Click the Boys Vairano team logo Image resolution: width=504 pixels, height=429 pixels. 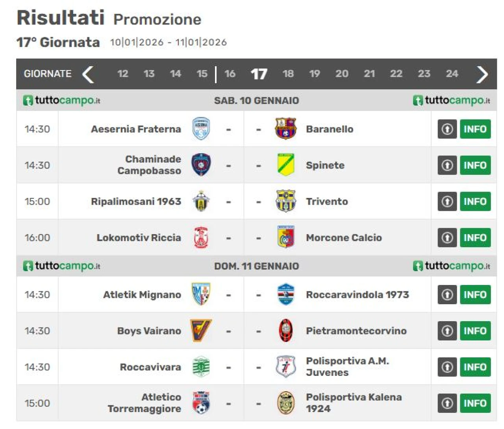click(201, 331)
